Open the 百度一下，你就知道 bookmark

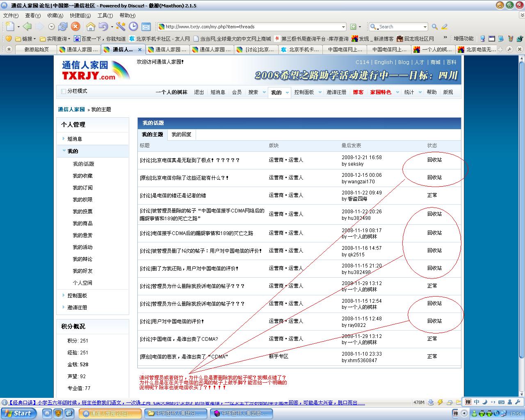pyautogui.click(x=100, y=39)
